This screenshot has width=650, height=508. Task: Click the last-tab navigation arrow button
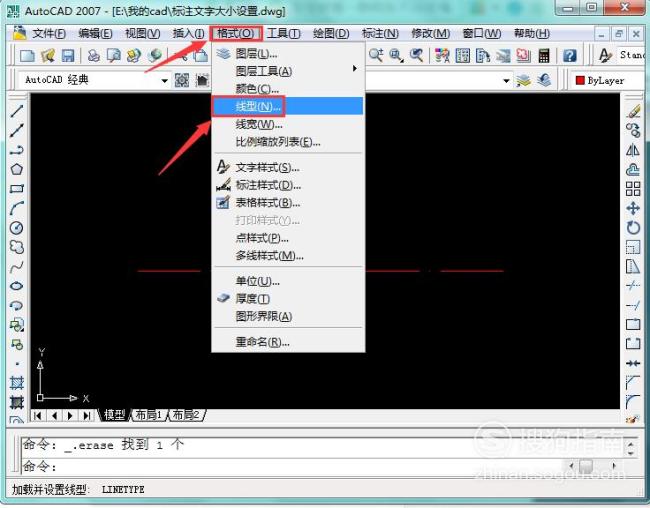point(86,415)
